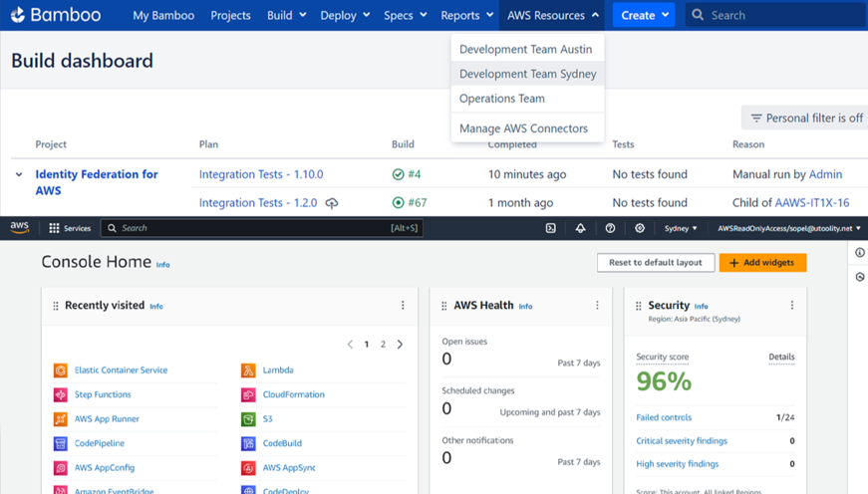Open the Sydney region dropdown
The image size is (868, 494).
681,228
